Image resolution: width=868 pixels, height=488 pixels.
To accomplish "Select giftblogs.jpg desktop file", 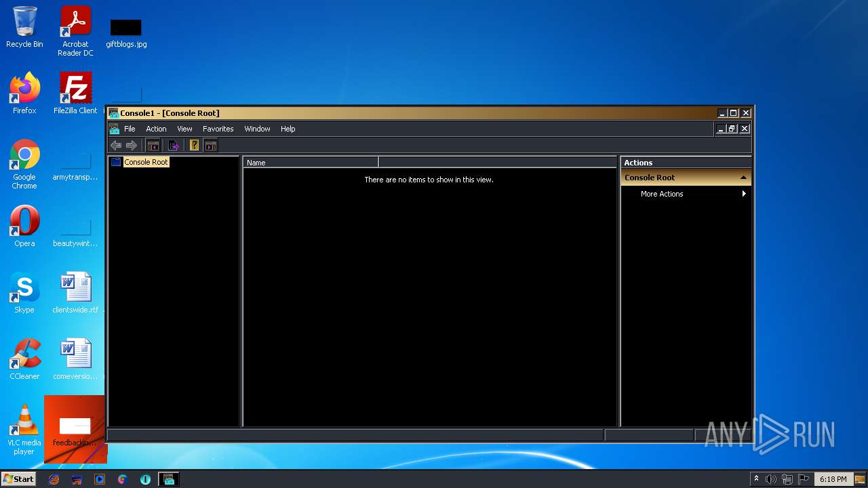I will (x=126, y=33).
